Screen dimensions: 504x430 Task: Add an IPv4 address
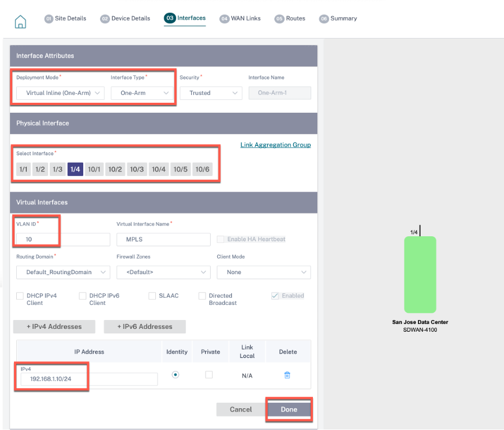click(x=54, y=327)
